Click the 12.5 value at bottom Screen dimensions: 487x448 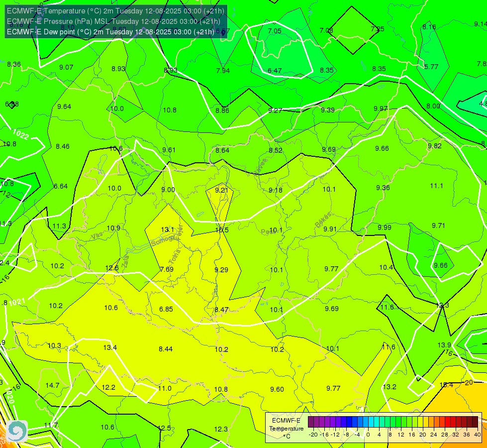coord(164,428)
